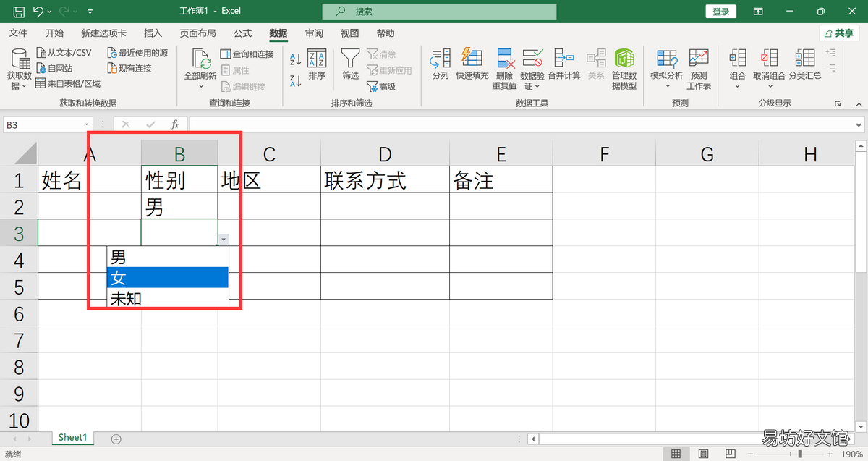Select row 6 header
The height and width of the screenshot is (461, 868).
click(x=19, y=313)
